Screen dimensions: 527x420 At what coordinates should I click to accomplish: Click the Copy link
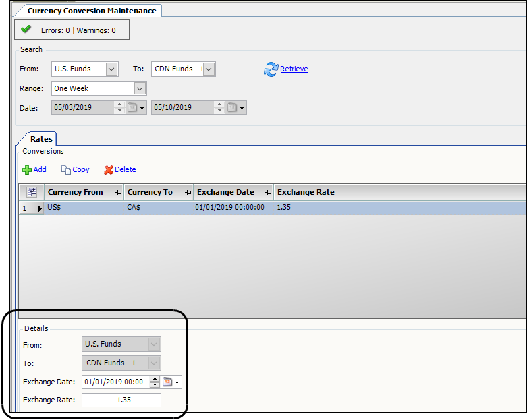click(x=81, y=169)
